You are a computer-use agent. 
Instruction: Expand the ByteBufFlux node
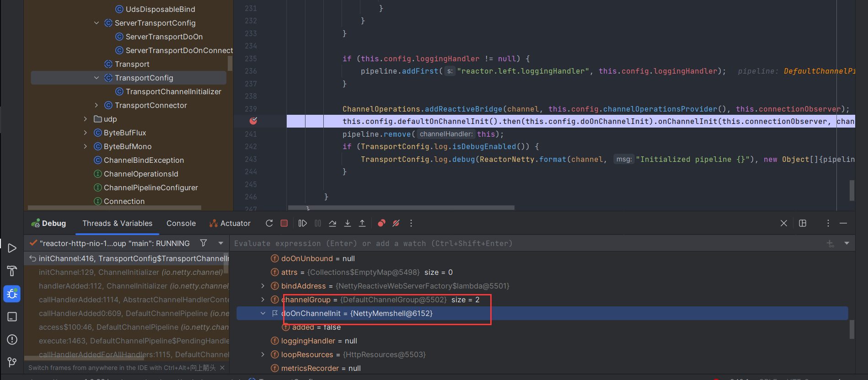86,133
